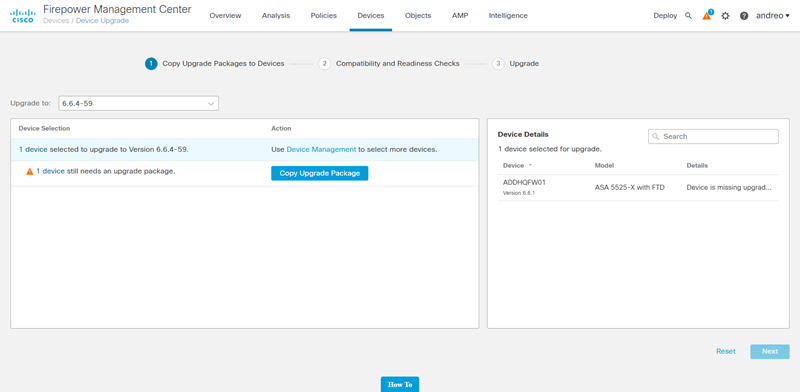Click '1 device' link in selected row
Screen dimensions: 800x392
coord(33,150)
